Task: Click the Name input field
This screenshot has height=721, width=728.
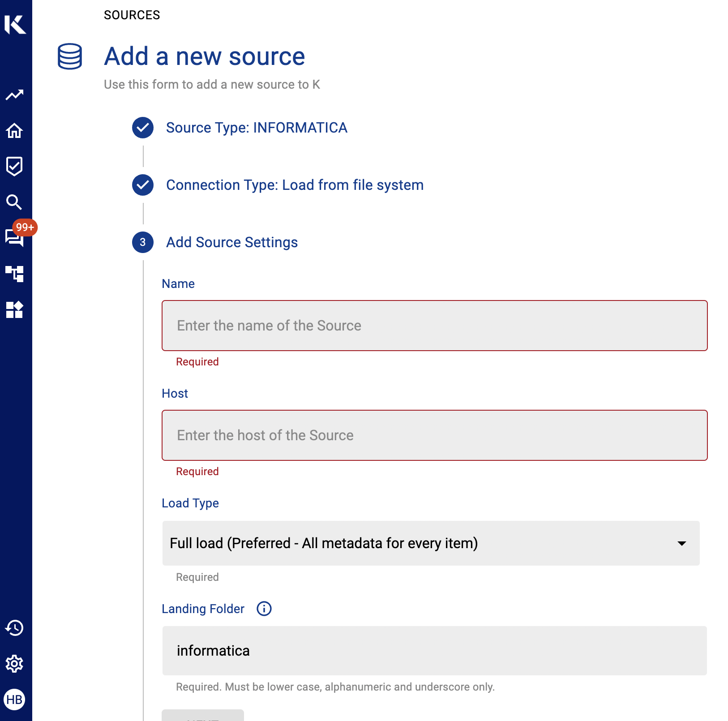Action: pos(434,326)
